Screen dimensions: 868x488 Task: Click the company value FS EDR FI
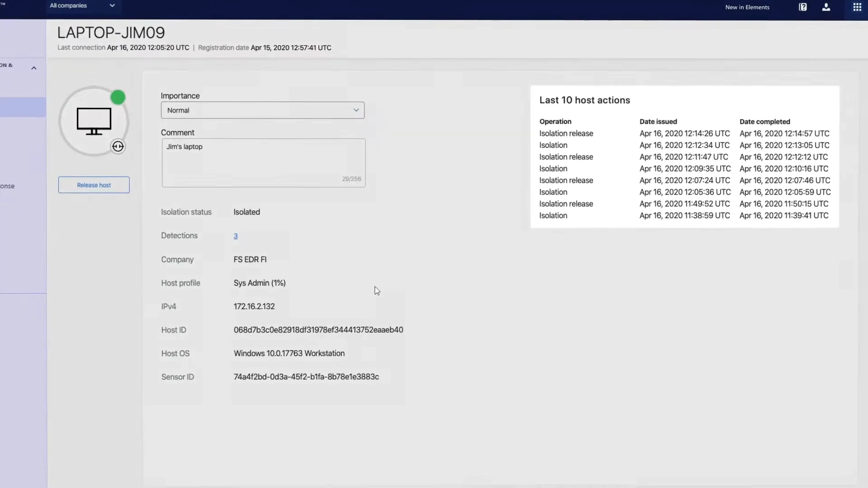coord(250,259)
